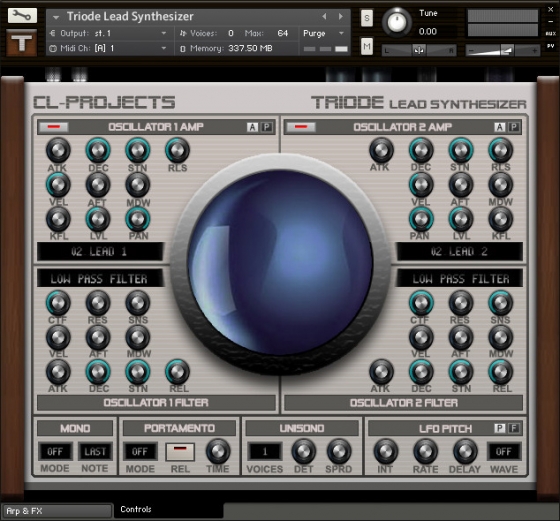Adjust the Tune knob
Viewport: 560px width, 521px height.
coord(396,22)
